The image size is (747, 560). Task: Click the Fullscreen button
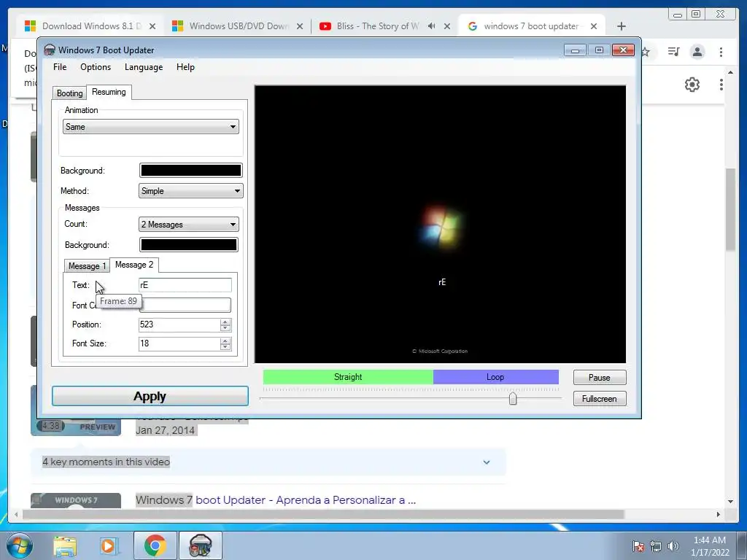(600, 399)
